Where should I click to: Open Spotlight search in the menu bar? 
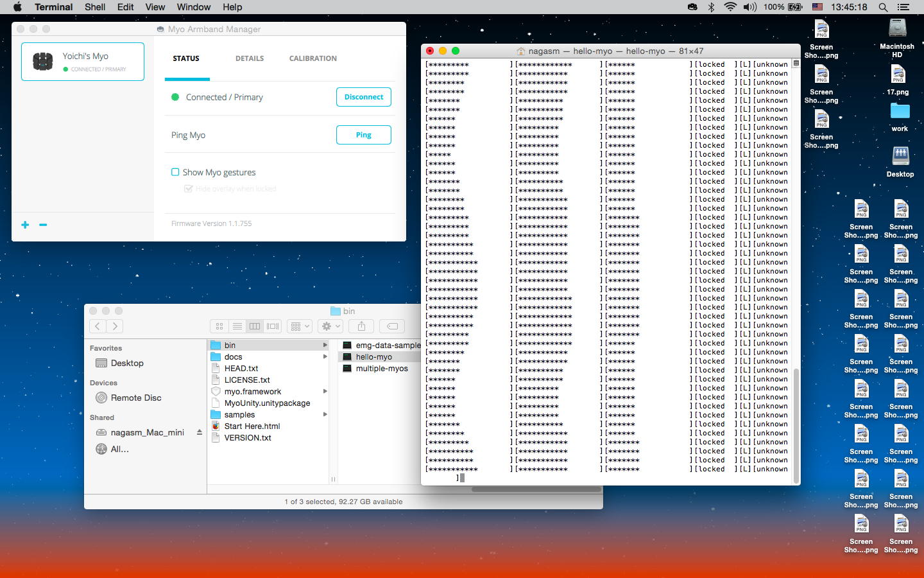(x=883, y=7)
